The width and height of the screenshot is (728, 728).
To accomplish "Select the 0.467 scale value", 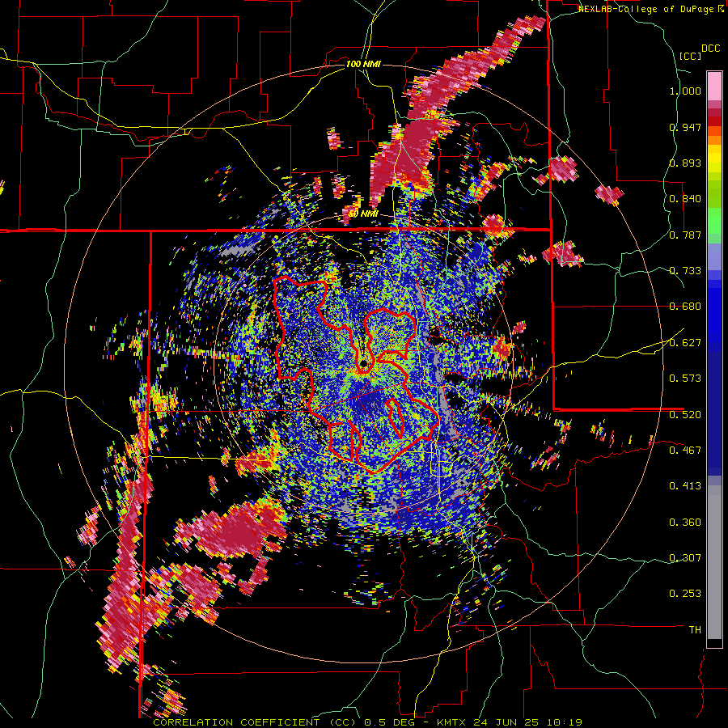I will pos(685,450).
